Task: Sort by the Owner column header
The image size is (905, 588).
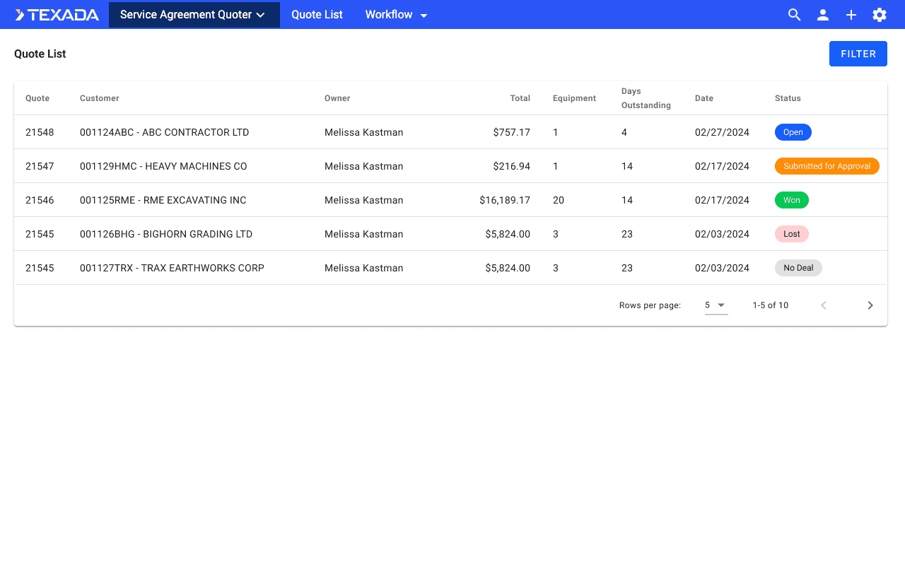Action: 337,98
